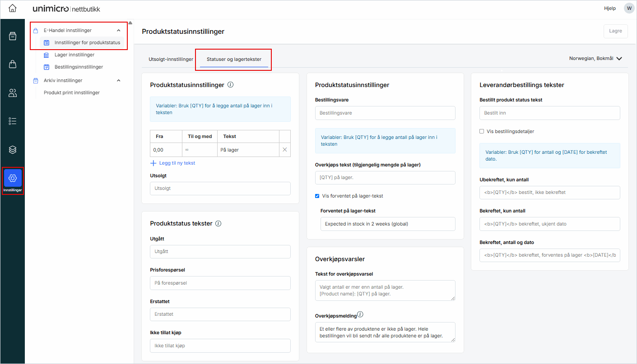This screenshot has height=364, width=637.
Task: Uncheck Vis forventet på lager-tekst
Action: [317, 196]
